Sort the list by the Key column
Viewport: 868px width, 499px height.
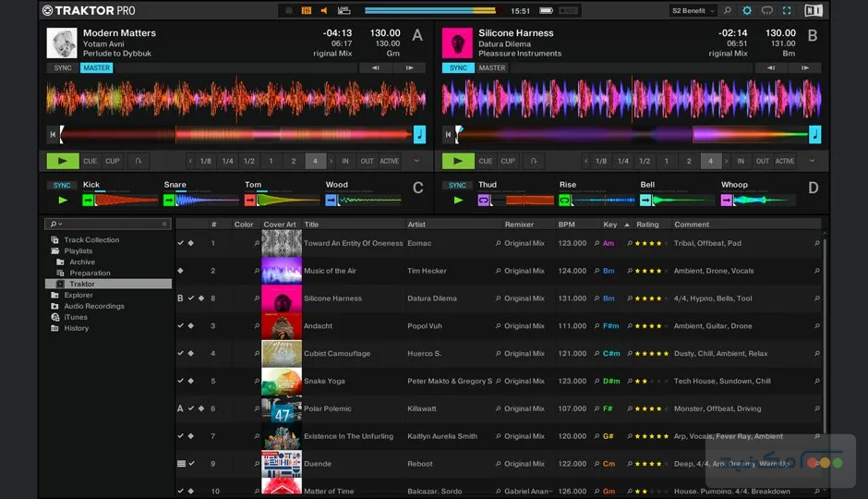610,225
